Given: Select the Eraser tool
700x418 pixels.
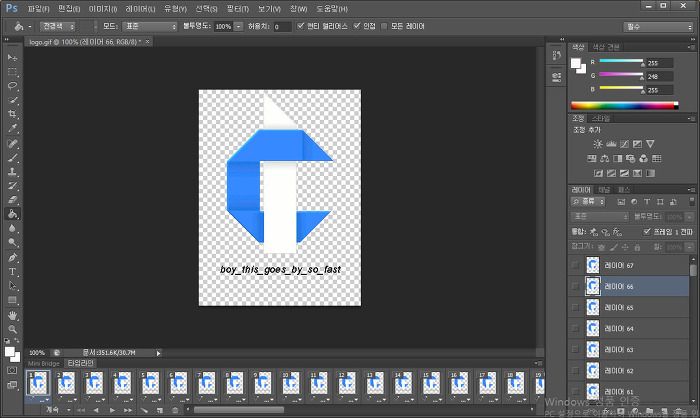Looking at the screenshot, I should (12, 200).
